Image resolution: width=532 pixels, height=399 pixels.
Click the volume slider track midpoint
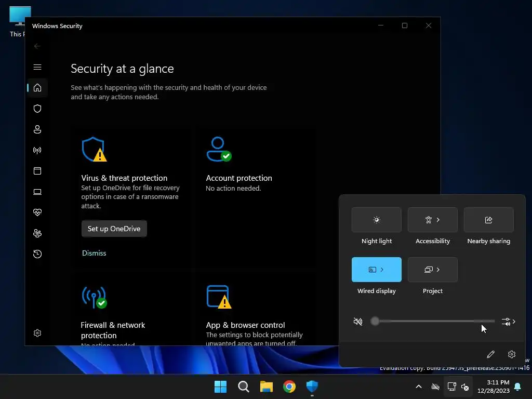[x=433, y=321]
